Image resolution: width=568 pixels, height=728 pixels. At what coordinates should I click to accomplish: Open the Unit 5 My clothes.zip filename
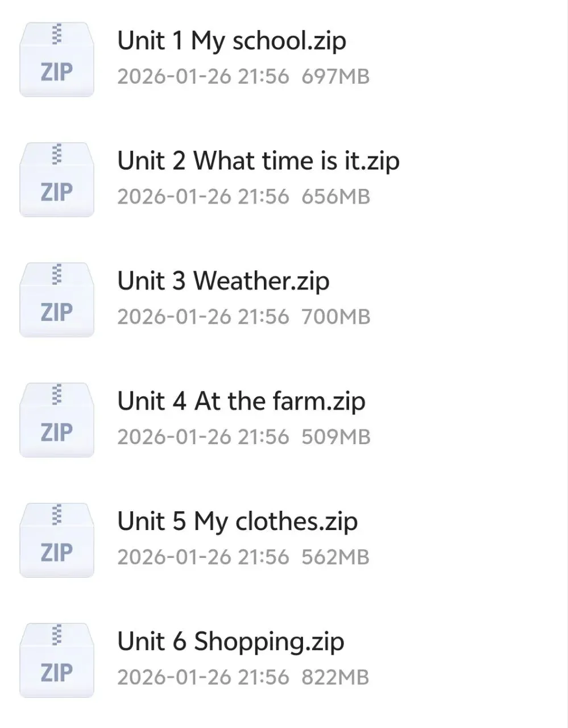[237, 522]
